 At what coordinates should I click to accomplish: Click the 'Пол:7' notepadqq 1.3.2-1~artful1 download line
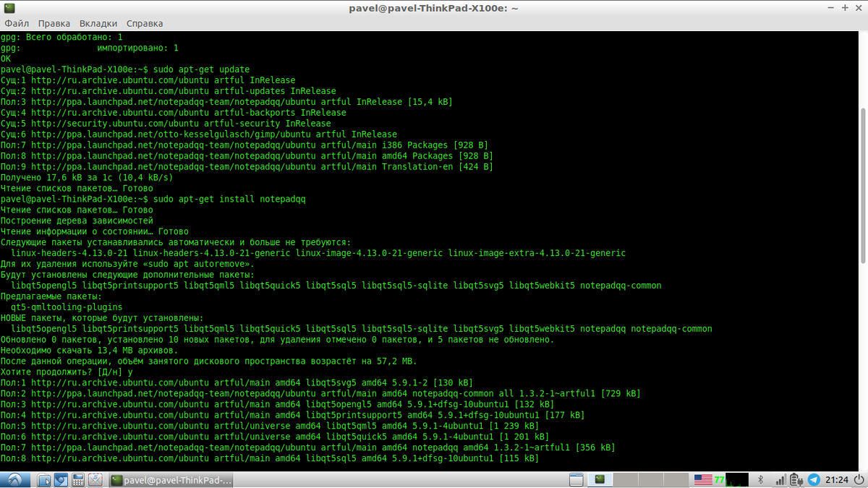tap(307, 448)
